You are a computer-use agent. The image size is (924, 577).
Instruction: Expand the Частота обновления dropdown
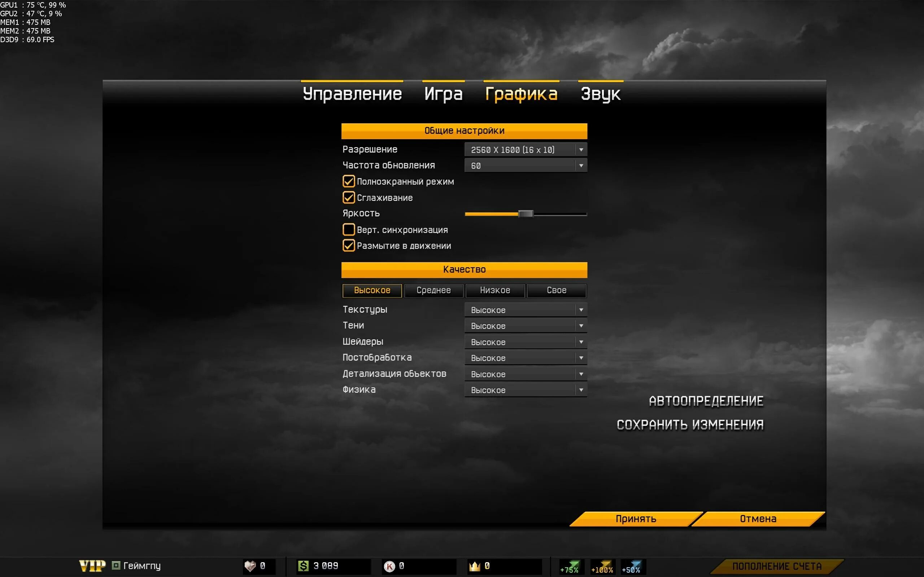[526, 166]
